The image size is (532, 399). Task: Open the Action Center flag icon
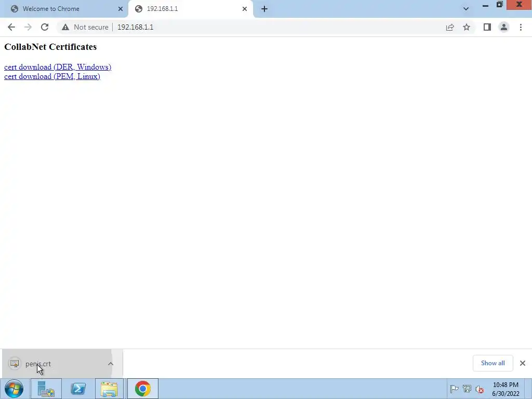454,389
